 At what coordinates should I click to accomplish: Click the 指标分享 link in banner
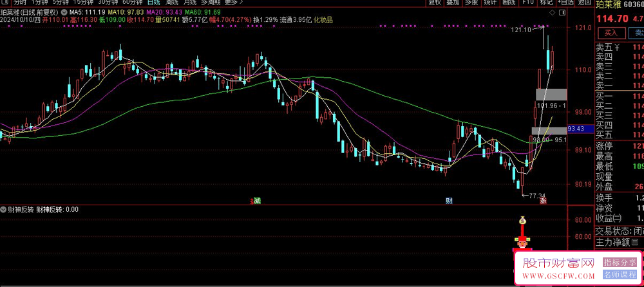(620, 262)
